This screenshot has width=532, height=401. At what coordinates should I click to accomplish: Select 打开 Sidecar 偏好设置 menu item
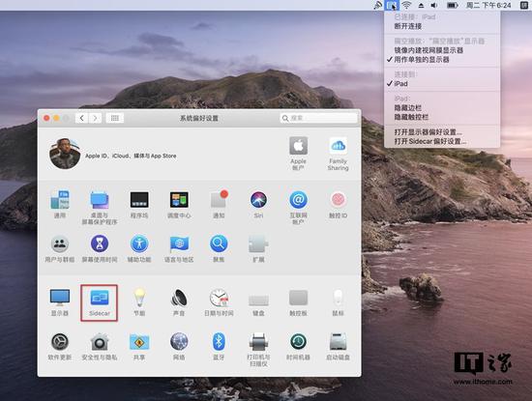pyautogui.click(x=442, y=141)
